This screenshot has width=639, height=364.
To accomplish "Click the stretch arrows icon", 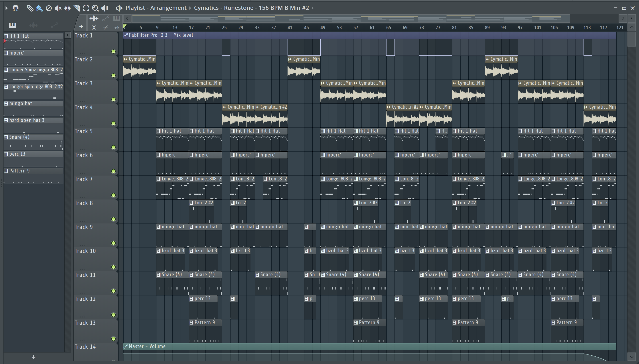I will (x=116, y=27).
